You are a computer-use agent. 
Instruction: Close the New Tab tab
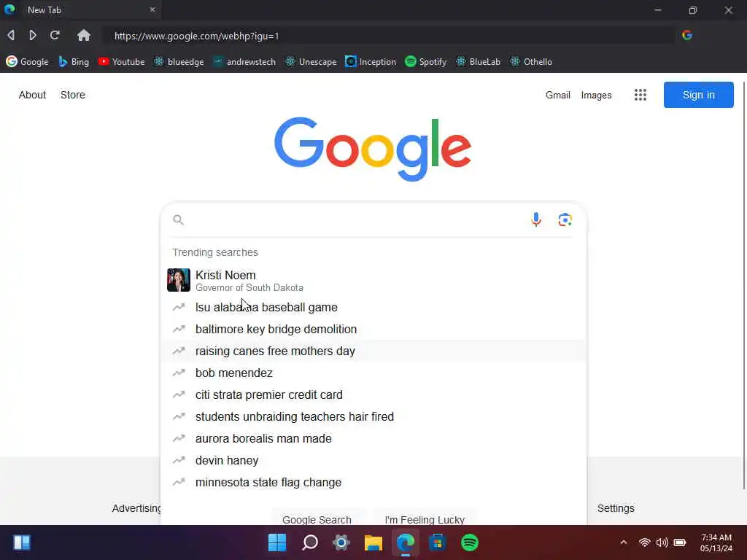click(152, 9)
